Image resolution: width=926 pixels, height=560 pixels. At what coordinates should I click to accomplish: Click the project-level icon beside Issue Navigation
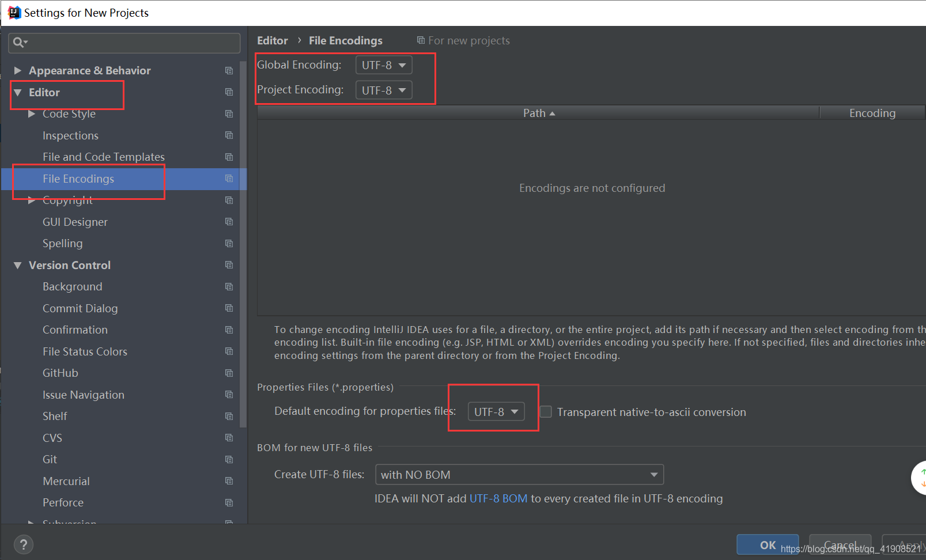[x=229, y=395]
